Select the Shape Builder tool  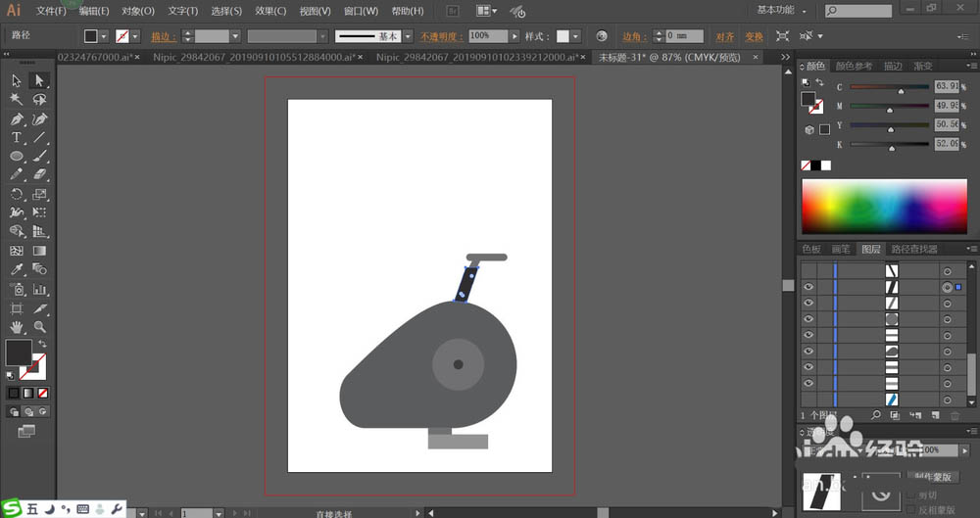pyautogui.click(x=17, y=231)
